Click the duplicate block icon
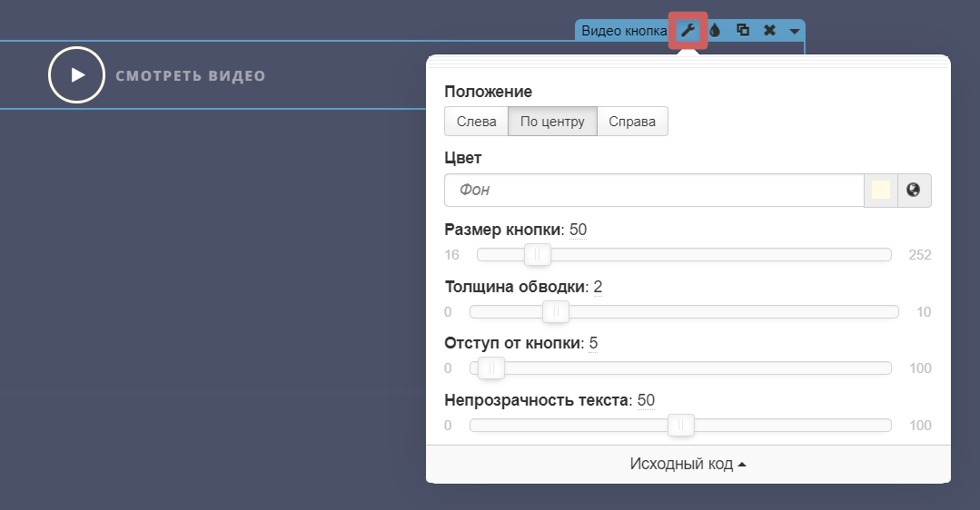Screen dimensions: 980x510 point(742,31)
